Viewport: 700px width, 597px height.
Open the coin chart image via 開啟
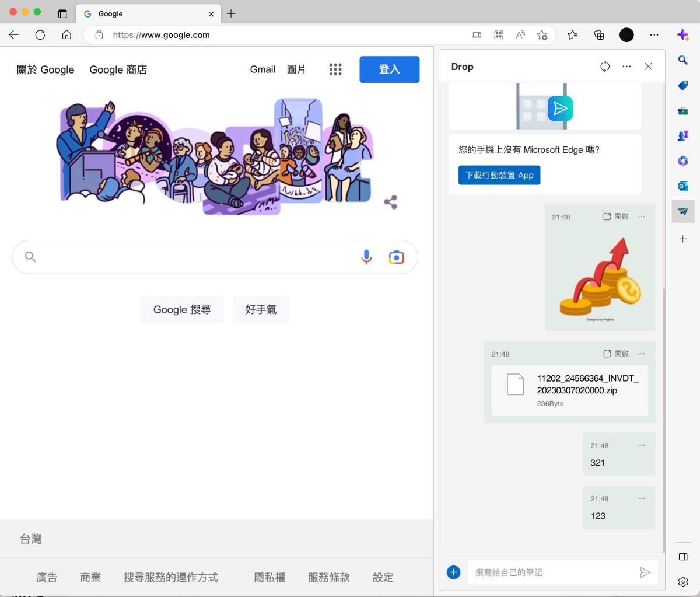(616, 217)
